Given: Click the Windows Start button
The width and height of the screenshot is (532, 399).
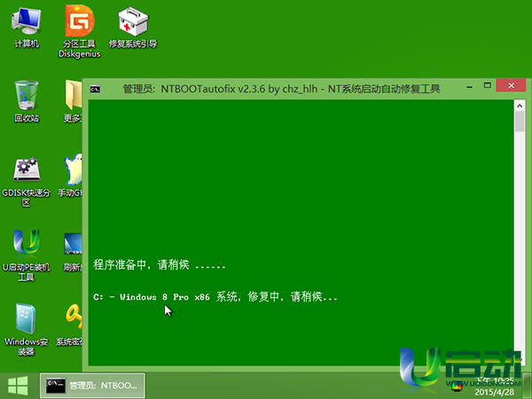Looking at the screenshot, I should point(18,386).
